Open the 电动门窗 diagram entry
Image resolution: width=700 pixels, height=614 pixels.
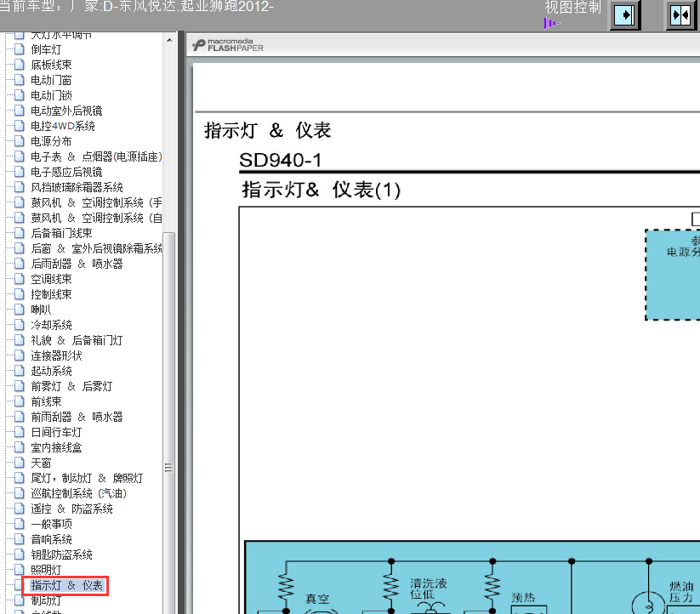[x=51, y=80]
